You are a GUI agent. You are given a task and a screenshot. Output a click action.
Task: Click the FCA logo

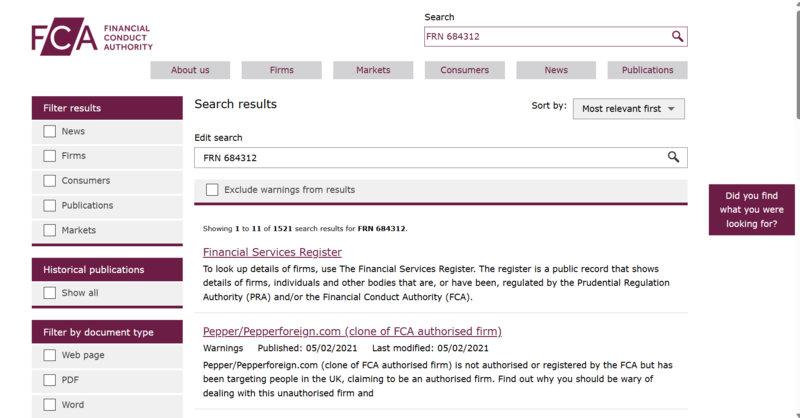tap(92, 37)
